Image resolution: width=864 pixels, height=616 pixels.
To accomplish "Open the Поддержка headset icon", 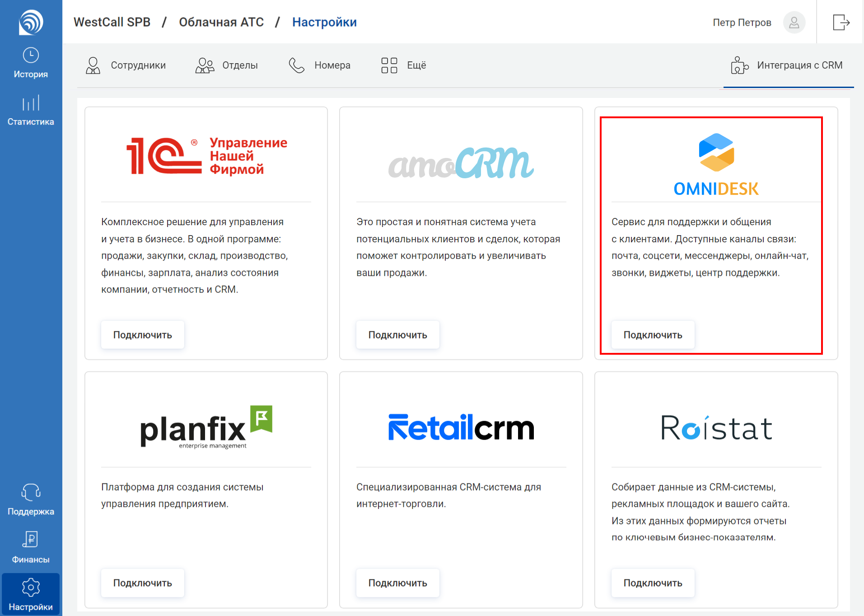I will coord(31,492).
